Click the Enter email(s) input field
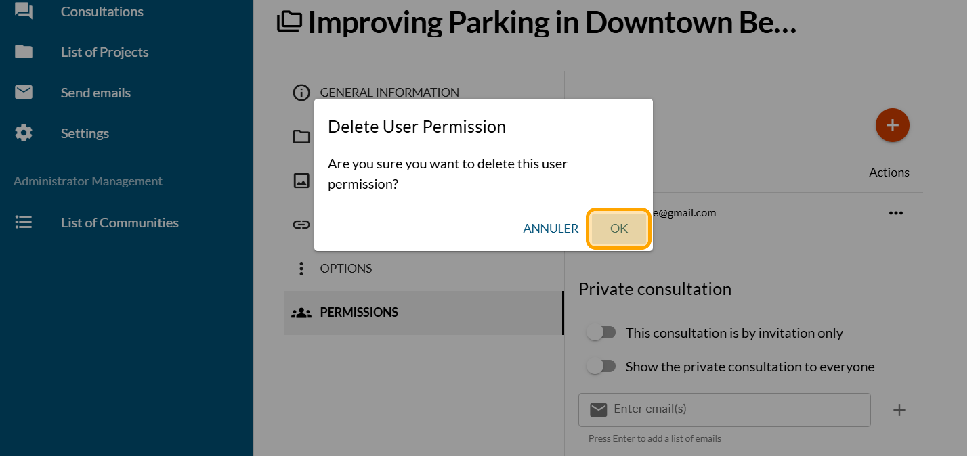This screenshot has width=980, height=456. (x=731, y=409)
